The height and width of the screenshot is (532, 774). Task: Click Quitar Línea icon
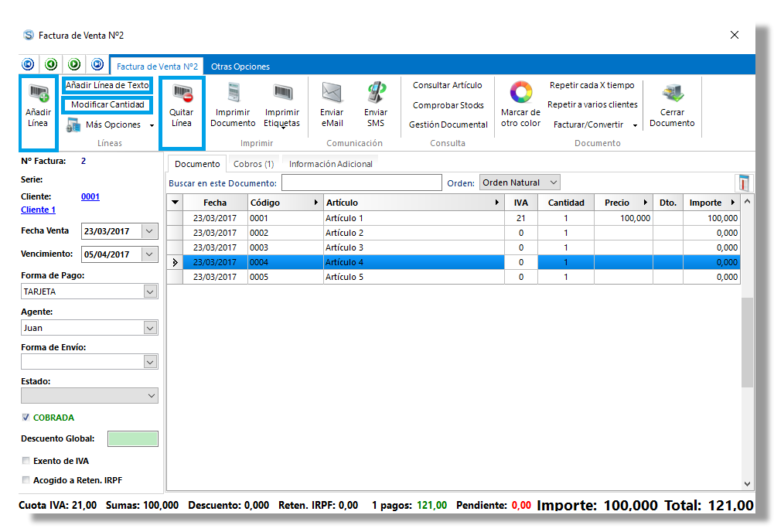(x=182, y=93)
